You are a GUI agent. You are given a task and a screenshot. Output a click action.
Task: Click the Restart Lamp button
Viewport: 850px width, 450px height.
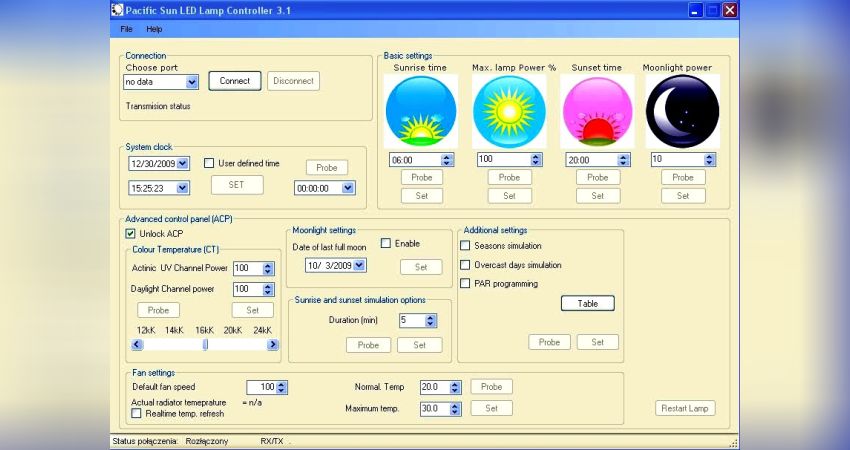coord(685,408)
